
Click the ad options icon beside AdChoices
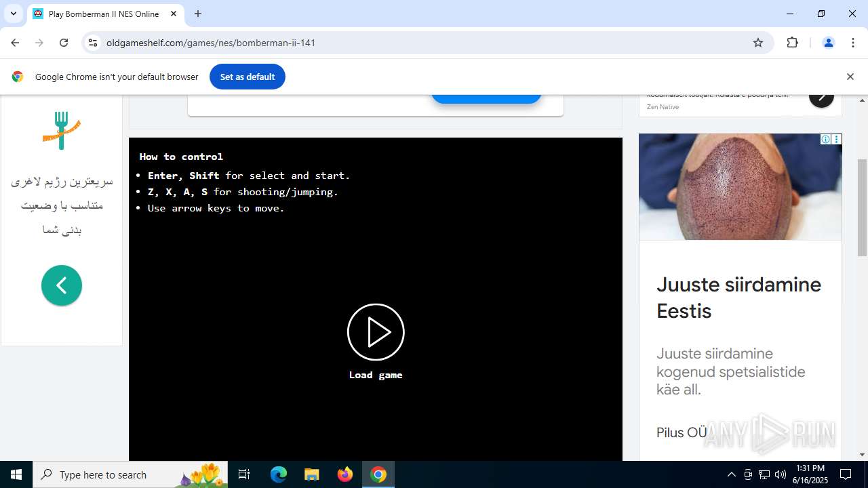[x=836, y=139]
